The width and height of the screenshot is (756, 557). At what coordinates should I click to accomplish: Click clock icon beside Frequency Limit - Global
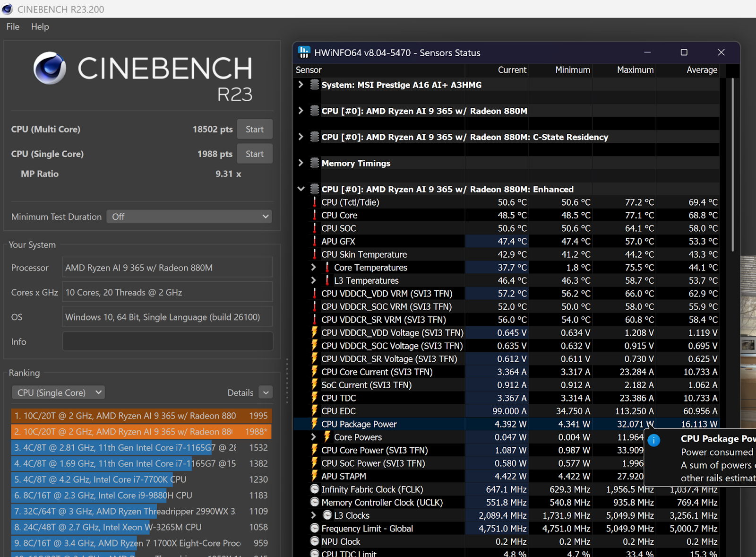(x=315, y=528)
